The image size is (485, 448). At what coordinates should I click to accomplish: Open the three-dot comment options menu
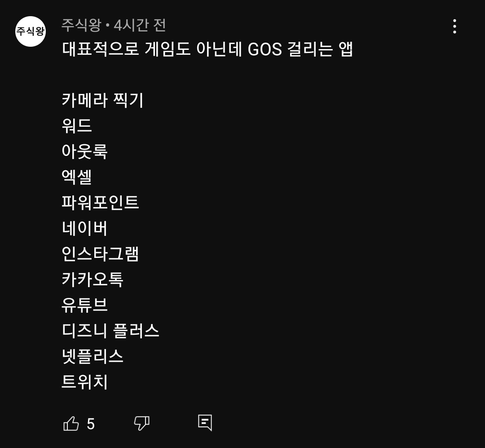[454, 27]
